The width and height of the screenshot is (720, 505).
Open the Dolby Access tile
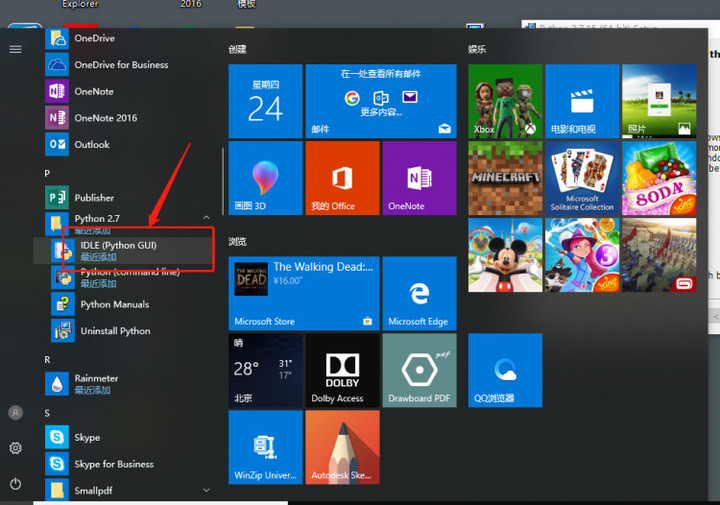pyautogui.click(x=342, y=370)
